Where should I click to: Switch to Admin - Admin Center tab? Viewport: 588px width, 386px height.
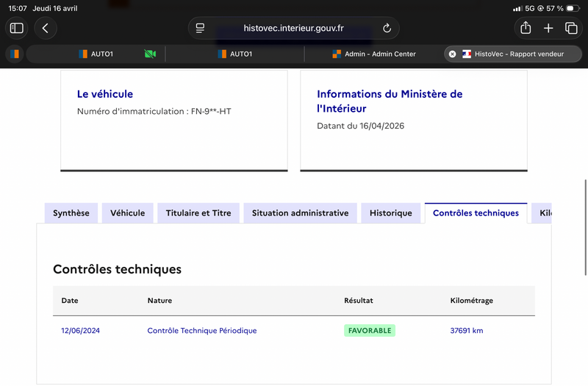pos(374,54)
